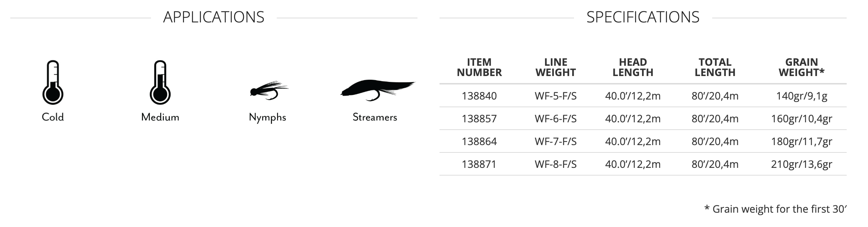Click the Head Length column header
This screenshot has width=868, height=227.
633,67
